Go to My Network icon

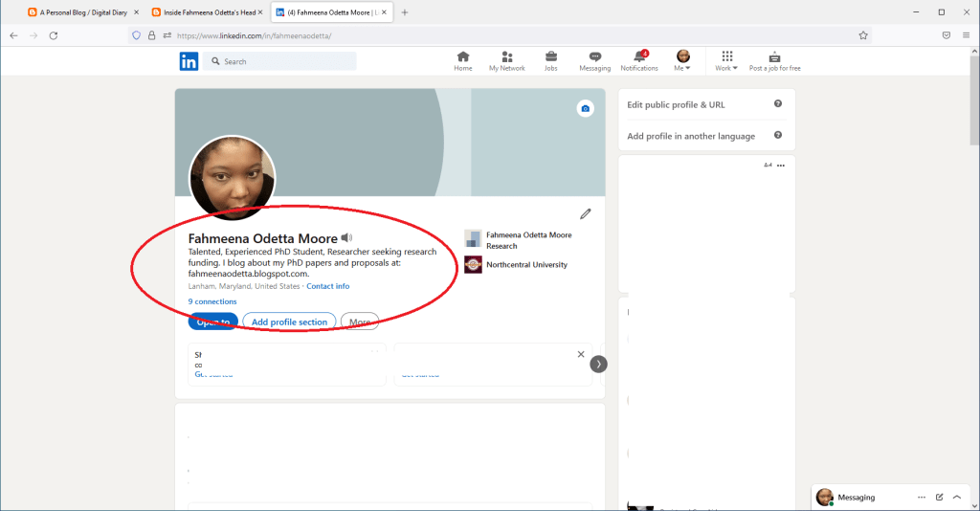[x=506, y=61]
